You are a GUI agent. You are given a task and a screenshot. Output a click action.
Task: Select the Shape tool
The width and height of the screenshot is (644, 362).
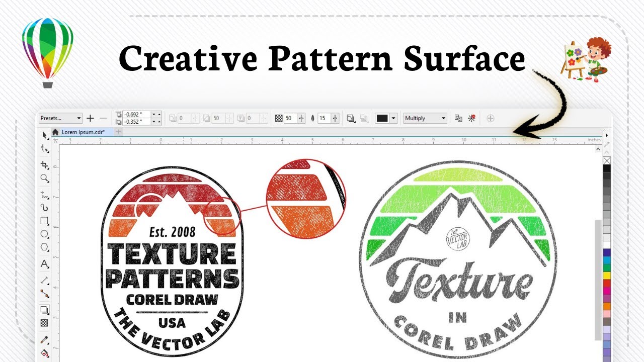[x=44, y=148]
